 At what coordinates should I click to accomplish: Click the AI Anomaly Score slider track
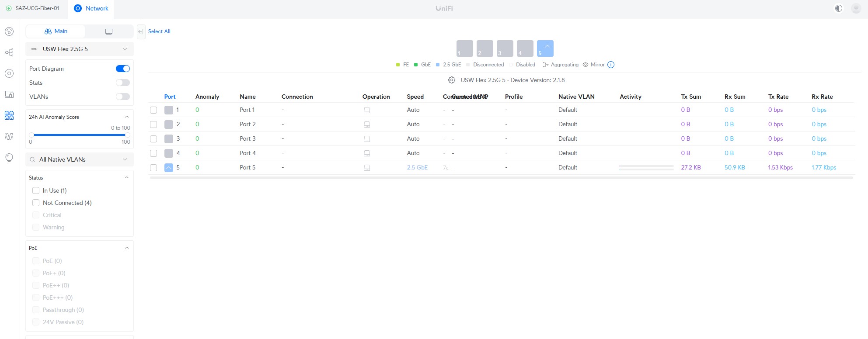click(80, 135)
